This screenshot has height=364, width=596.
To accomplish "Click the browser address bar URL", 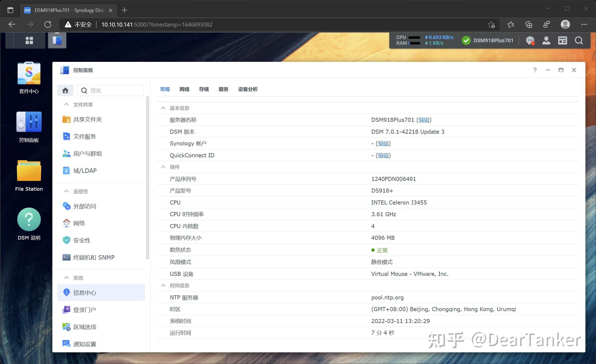I will click(x=157, y=25).
